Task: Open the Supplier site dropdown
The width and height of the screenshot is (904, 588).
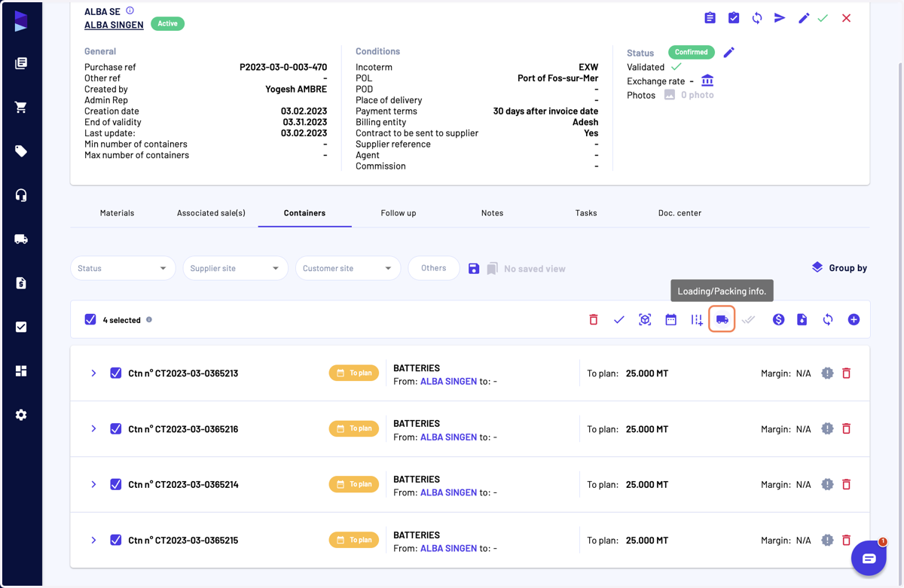Action: [x=235, y=268]
